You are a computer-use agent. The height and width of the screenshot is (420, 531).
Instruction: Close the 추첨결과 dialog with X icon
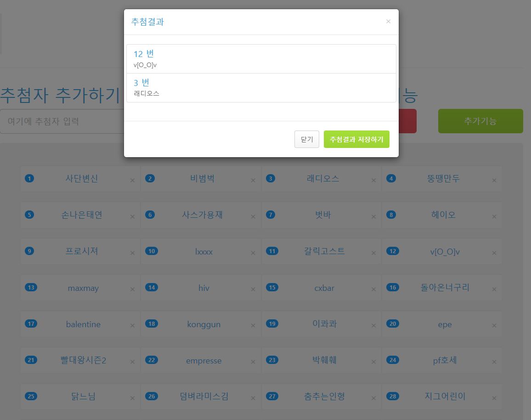click(x=388, y=22)
